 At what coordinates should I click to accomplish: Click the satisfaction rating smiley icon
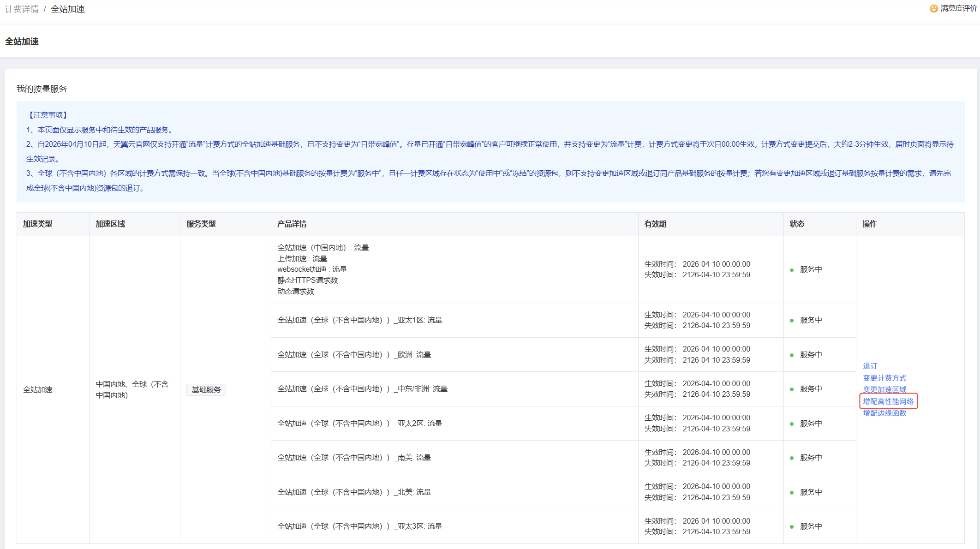click(934, 8)
